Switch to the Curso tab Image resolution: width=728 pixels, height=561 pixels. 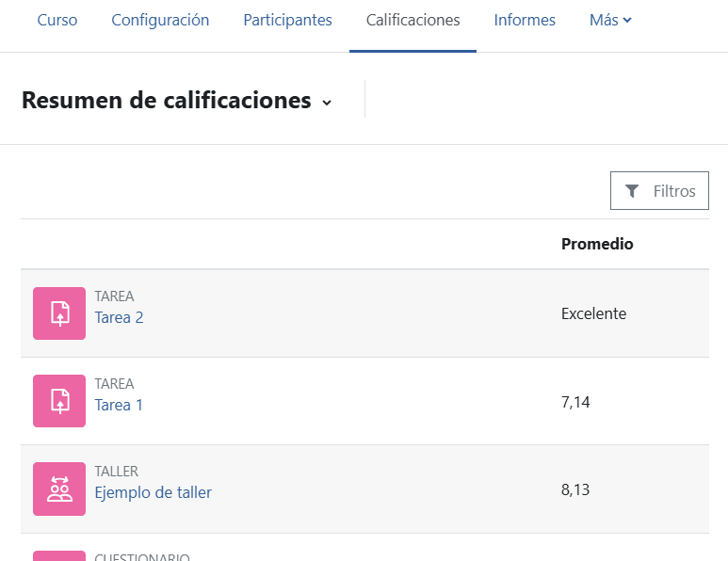(x=57, y=20)
